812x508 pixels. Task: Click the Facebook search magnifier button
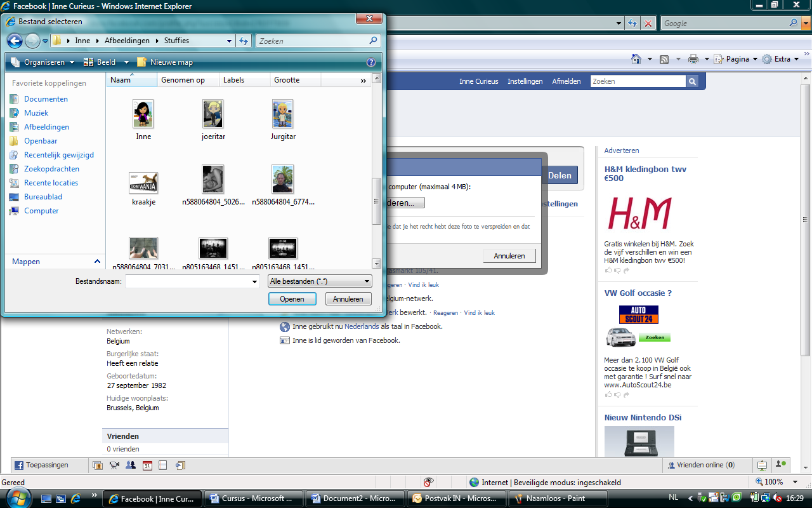coord(692,81)
